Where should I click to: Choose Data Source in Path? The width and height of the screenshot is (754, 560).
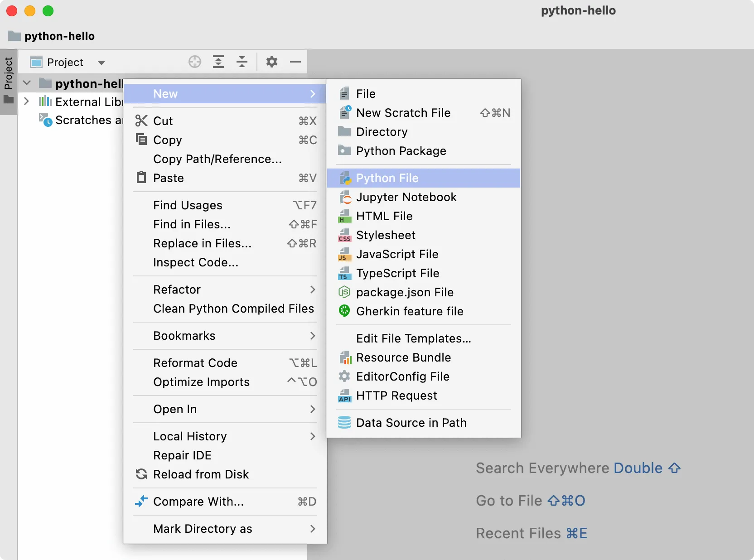[411, 422]
